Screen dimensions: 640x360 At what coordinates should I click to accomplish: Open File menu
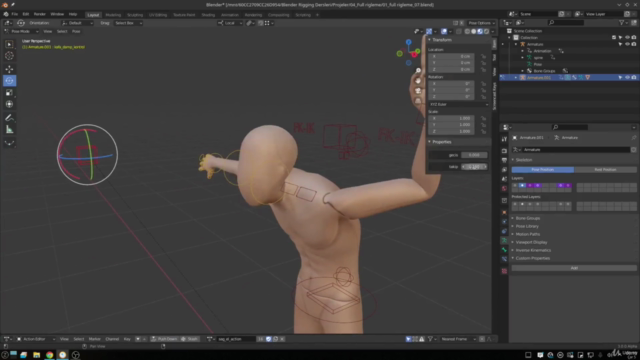point(15,14)
